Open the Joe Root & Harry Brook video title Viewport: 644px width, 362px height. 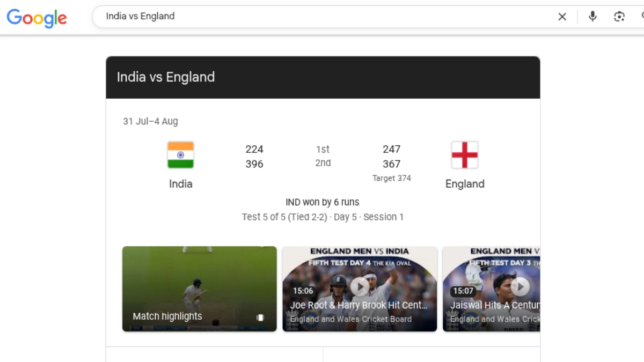[x=358, y=305]
